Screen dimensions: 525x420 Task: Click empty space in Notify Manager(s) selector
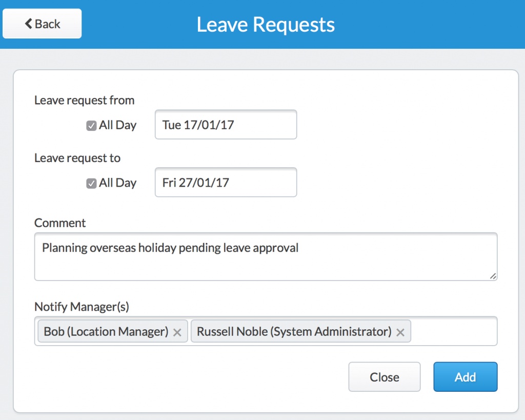click(x=454, y=331)
